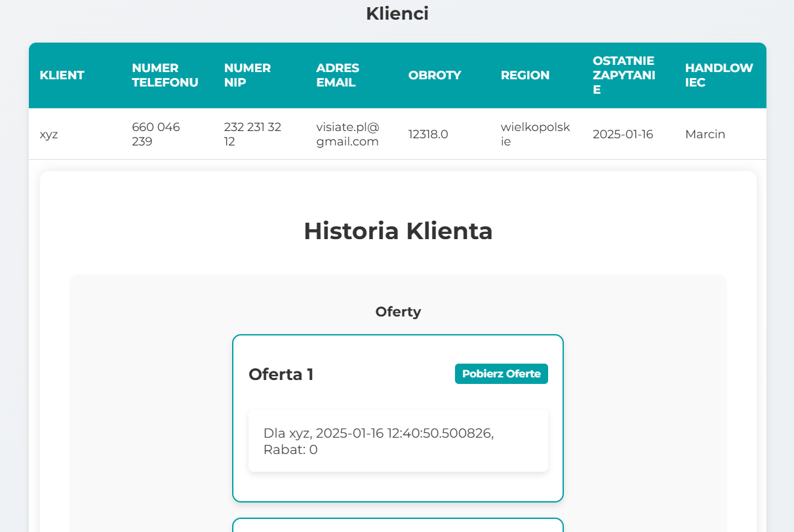Click the Oferta 1 card title
The image size is (794, 532).
click(x=281, y=375)
